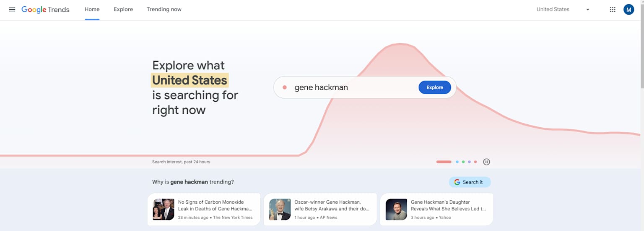Viewport: 644px width, 231px height.
Task: Jump to the purple carousel slide dot
Action: point(469,162)
